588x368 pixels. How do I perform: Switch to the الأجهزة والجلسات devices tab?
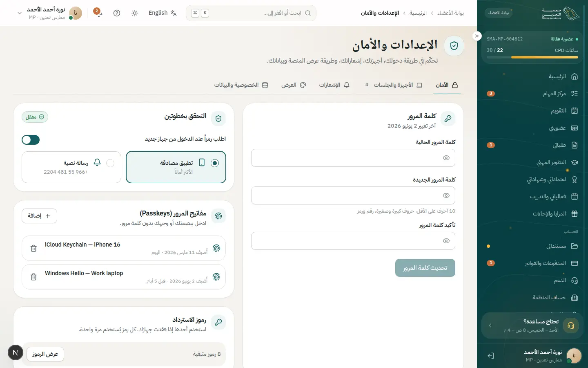pyautogui.click(x=394, y=85)
